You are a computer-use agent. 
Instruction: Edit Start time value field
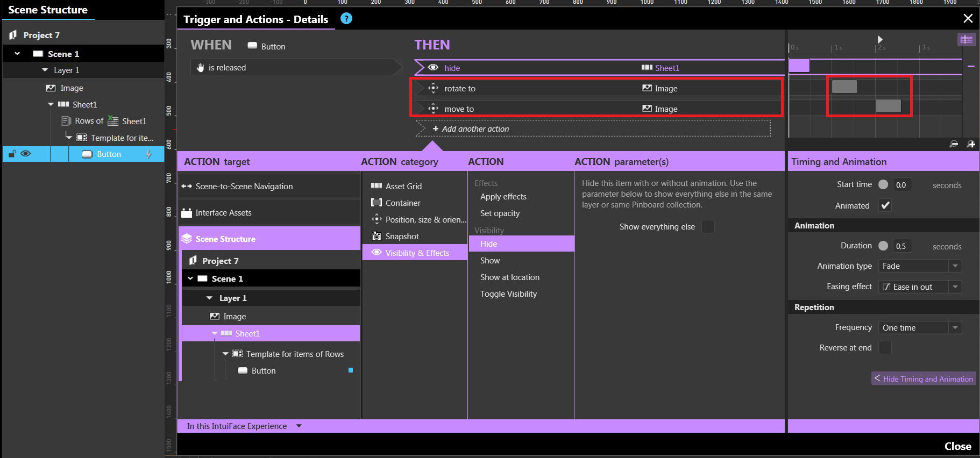point(902,185)
